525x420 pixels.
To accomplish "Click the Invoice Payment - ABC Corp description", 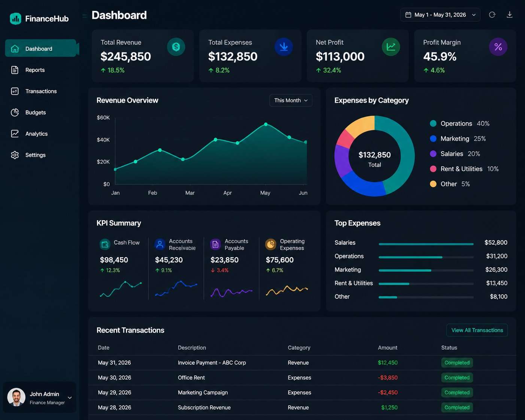I will [x=212, y=363].
